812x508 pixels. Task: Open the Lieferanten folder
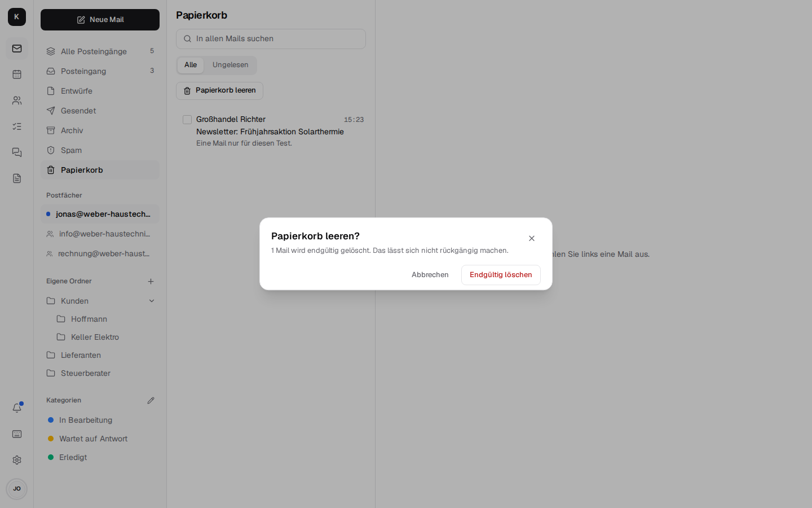pyautogui.click(x=100, y=355)
